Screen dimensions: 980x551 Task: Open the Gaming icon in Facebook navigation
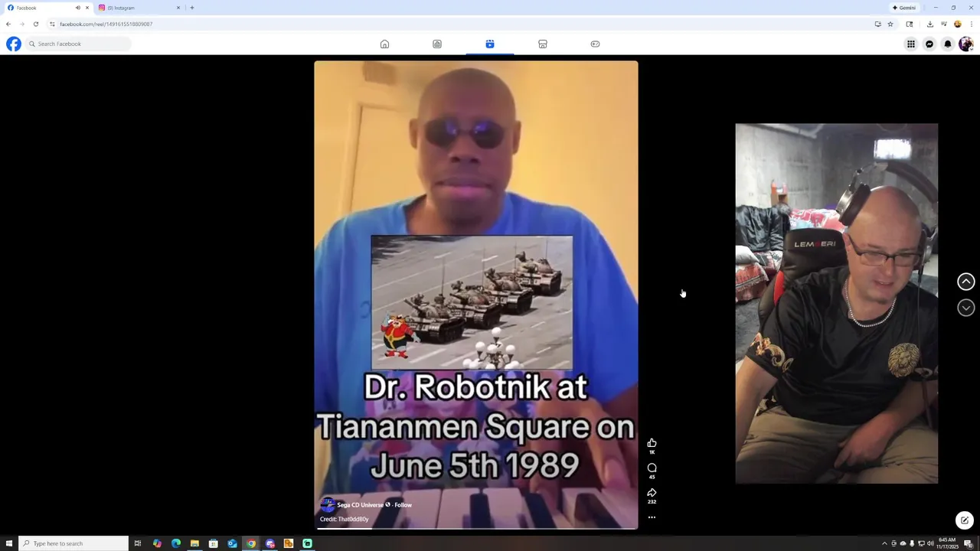tap(595, 44)
